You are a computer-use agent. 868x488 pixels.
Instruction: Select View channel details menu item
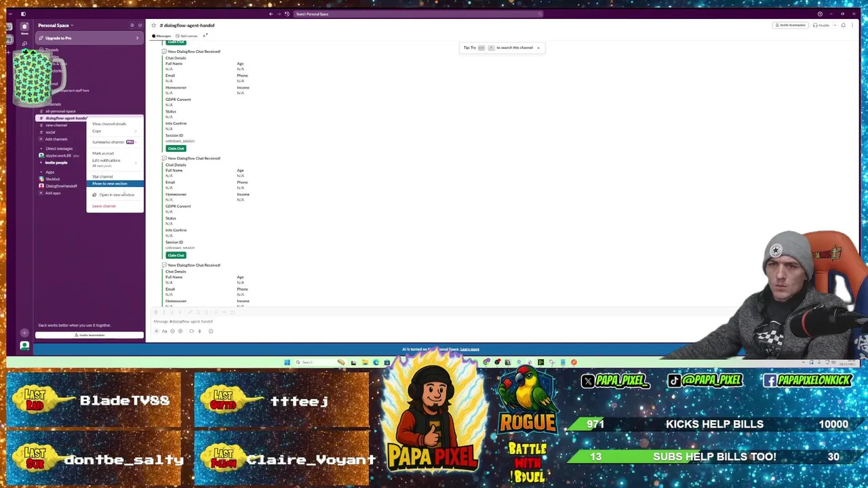[109, 124]
